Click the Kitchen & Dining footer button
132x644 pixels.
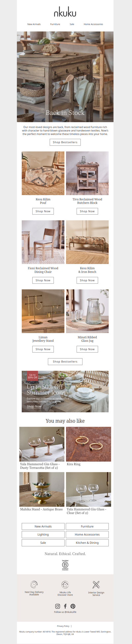(87, 542)
